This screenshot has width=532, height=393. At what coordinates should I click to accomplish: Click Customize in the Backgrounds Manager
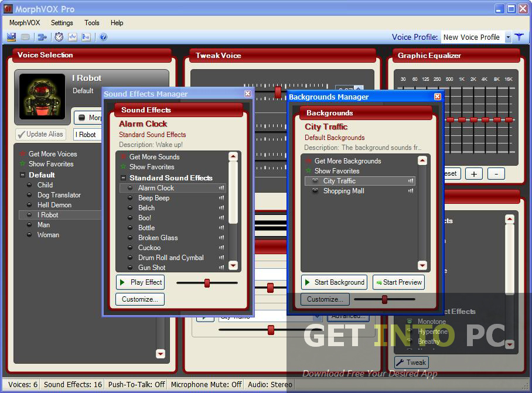[325, 299]
